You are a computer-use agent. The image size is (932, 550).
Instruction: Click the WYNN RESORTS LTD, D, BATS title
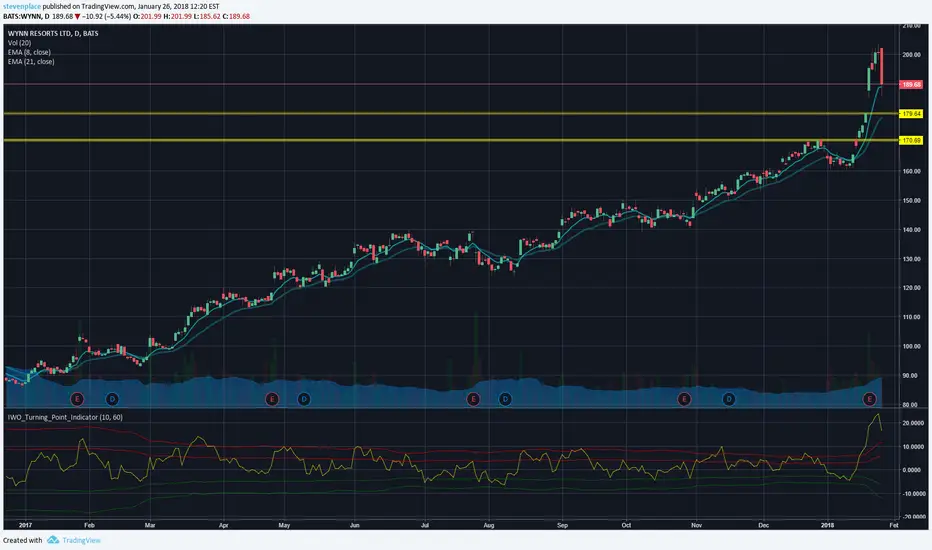[53, 33]
